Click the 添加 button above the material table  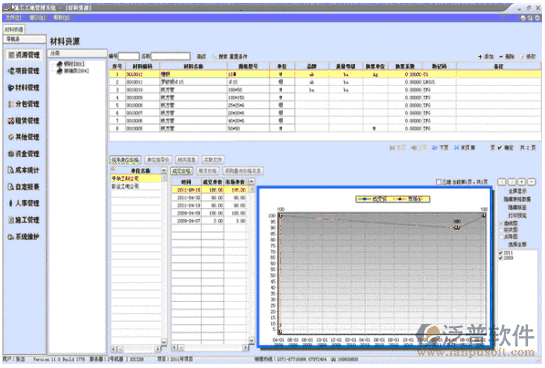(486, 56)
